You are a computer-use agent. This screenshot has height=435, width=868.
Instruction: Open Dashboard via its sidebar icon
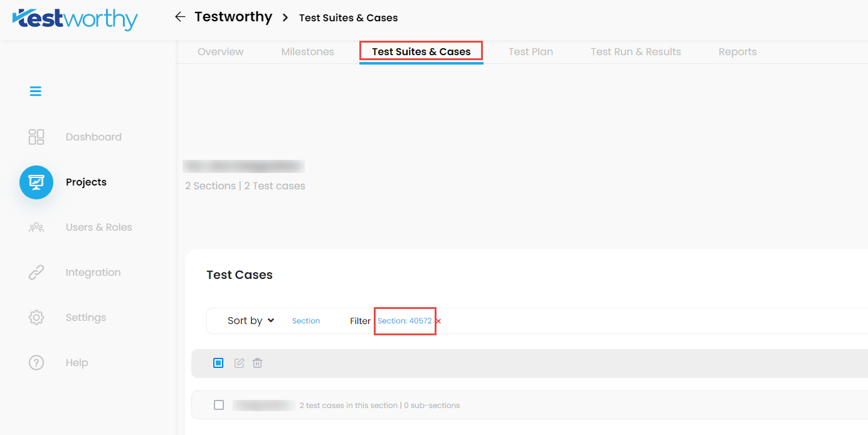(x=36, y=137)
